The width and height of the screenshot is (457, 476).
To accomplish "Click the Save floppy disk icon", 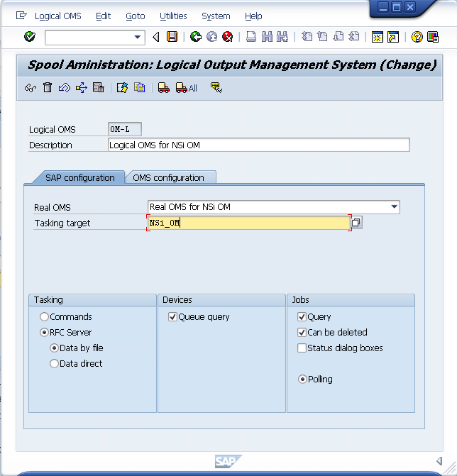I will 172,37.
